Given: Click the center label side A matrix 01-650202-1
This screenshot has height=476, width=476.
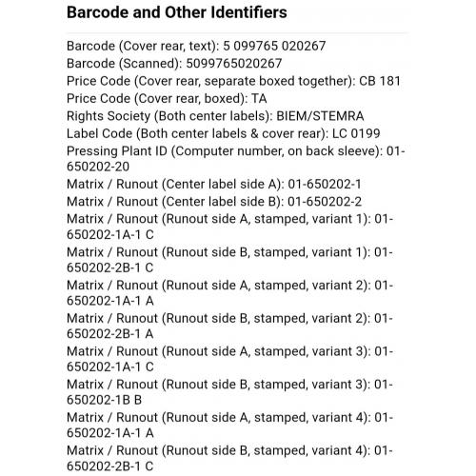Looking at the screenshot, I should [325, 184].
